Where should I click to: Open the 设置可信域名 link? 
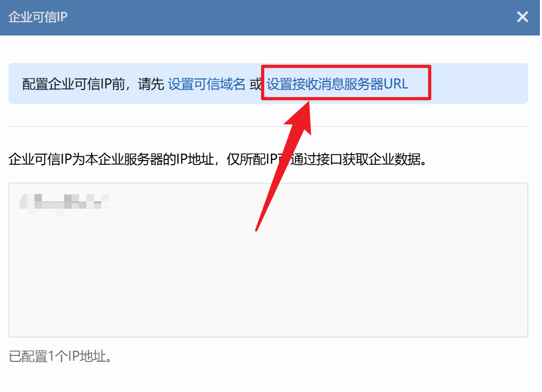pyautogui.click(x=207, y=84)
